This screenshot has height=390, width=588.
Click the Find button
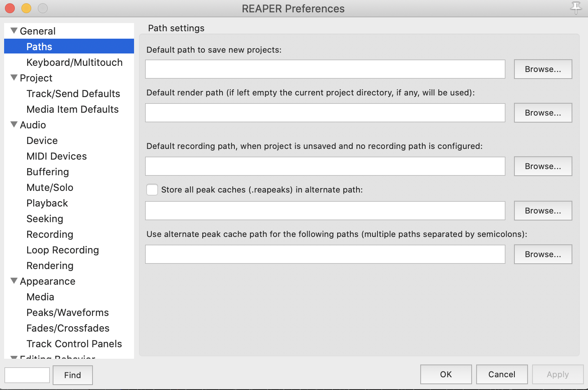point(73,375)
